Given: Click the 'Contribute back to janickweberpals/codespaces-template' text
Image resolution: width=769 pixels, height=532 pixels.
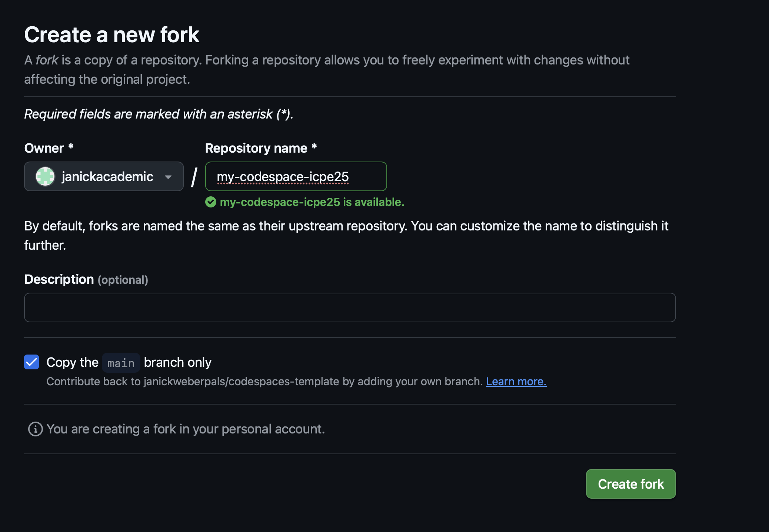Looking at the screenshot, I should 264,381.
